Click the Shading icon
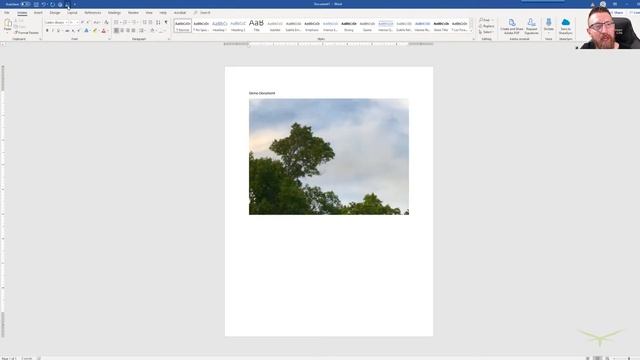Viewport: 640px width, 360px height. coord(152,31)
